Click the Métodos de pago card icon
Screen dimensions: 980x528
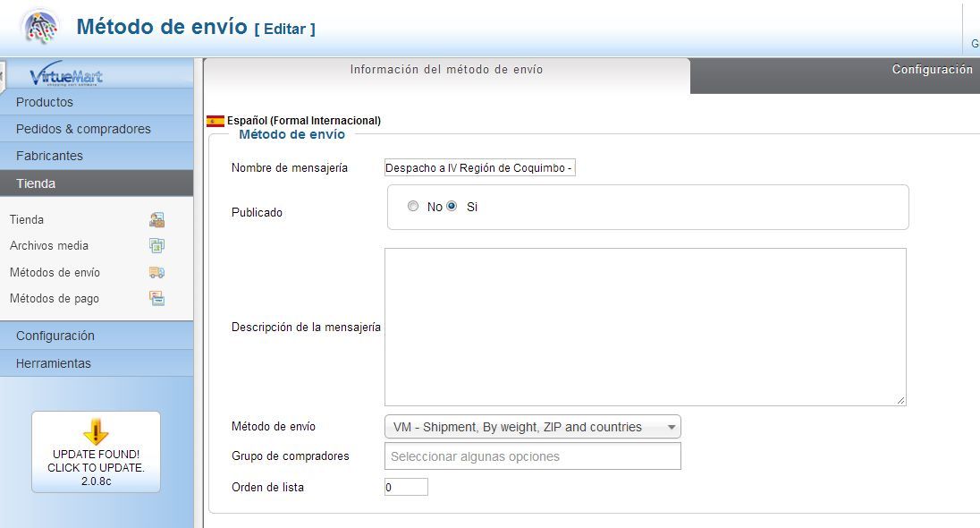[x=156, y=298]
